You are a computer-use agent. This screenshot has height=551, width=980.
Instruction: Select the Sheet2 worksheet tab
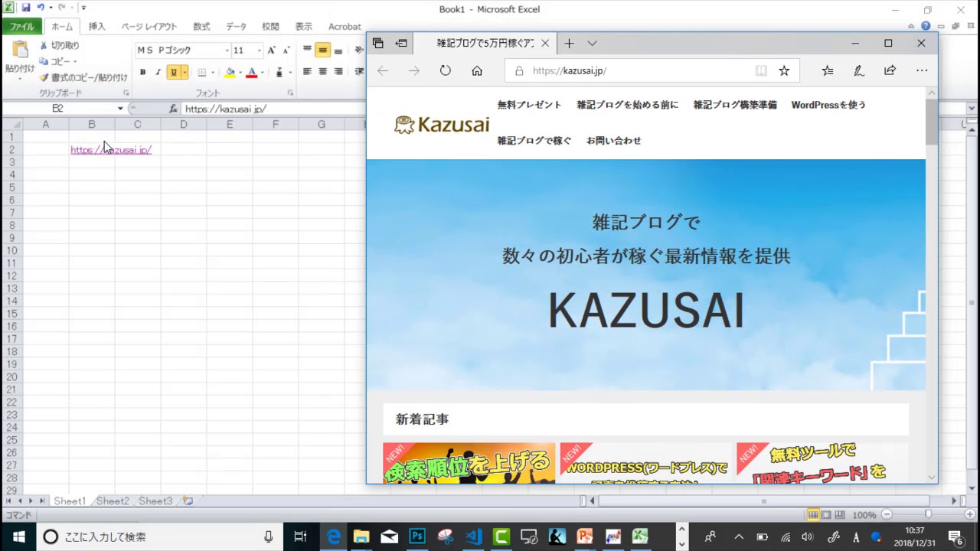(113, 501)
